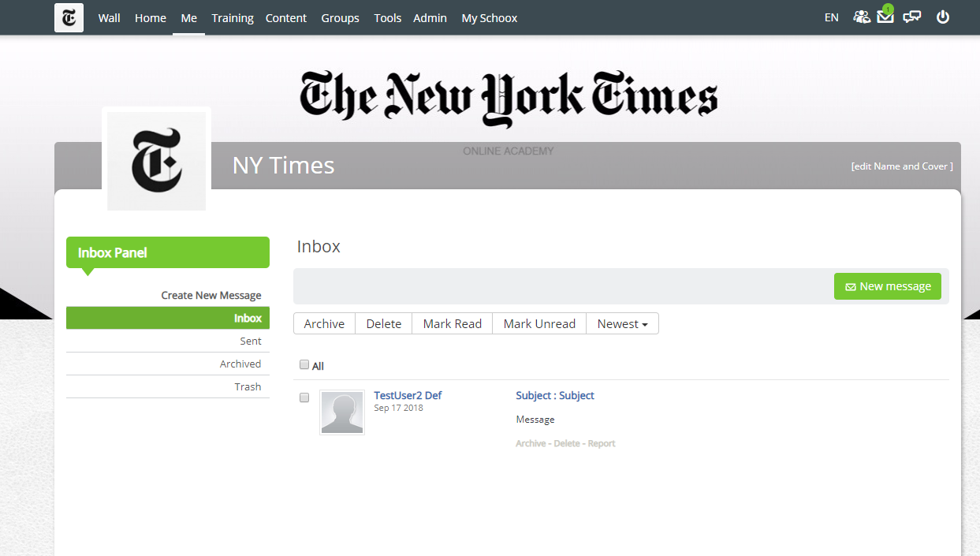Open the Home menu item
980x556 pixels.
pyautogui.click(x=151, y=17)
